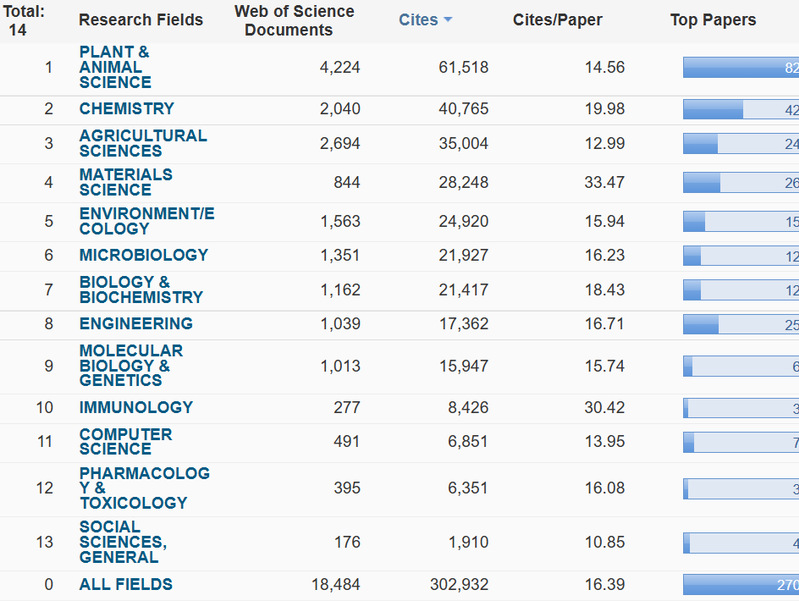Open the Plant & Animal Science field
Viewport: 799px width, 601px height.
tap(115, 67)
